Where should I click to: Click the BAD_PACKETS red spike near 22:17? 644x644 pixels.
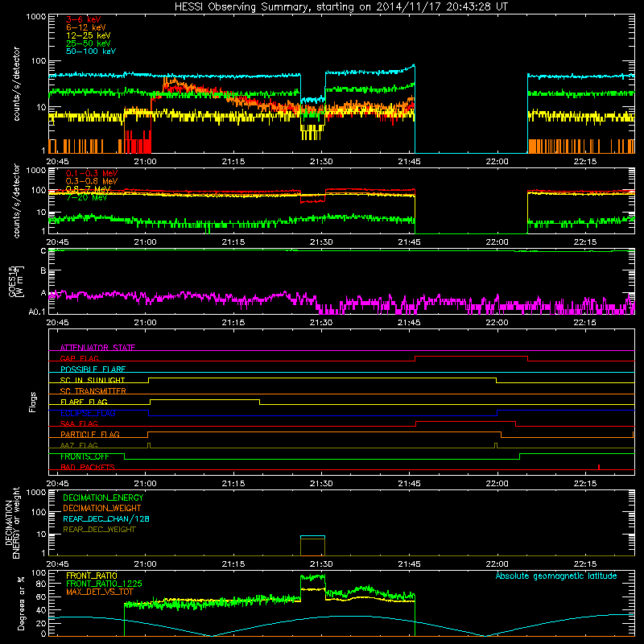pyautogui.click(x=599, y=467)
